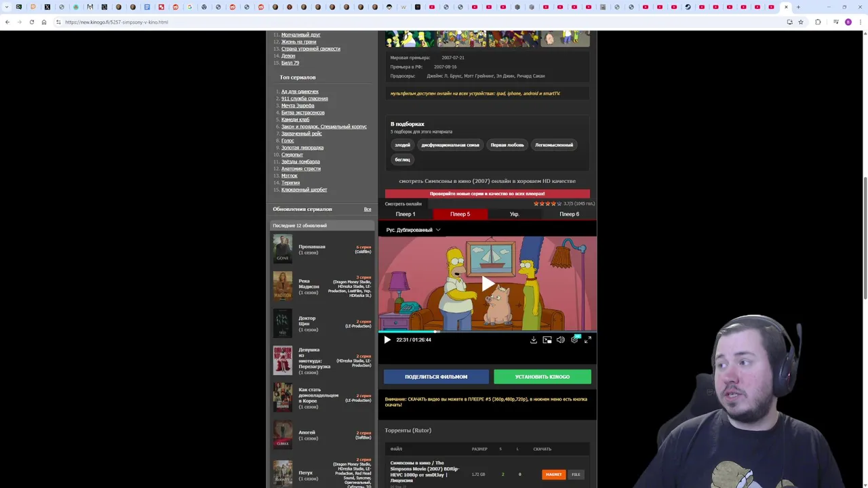Open 911 служба спасения link

[x=304, y=98]
